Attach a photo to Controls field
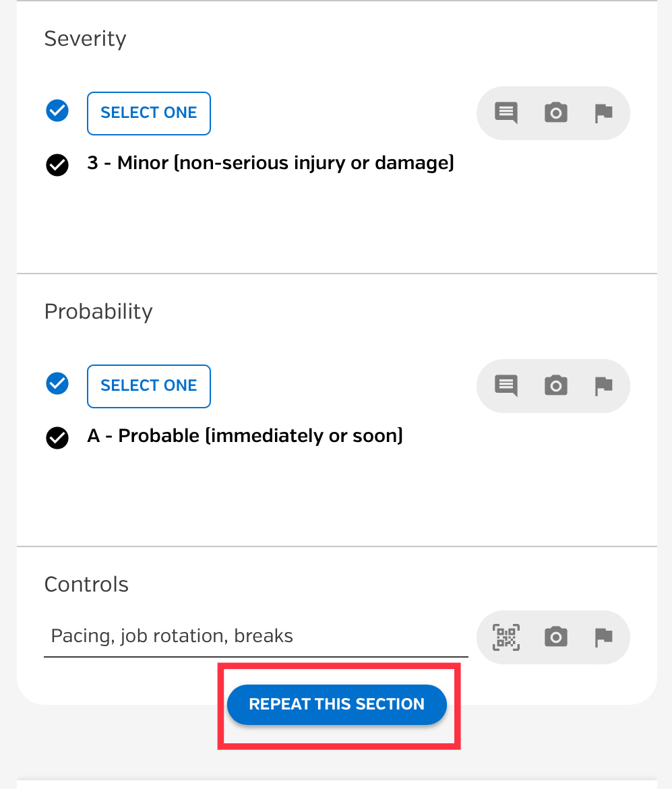This screenshot has width=672, height=789. (555, 637)
